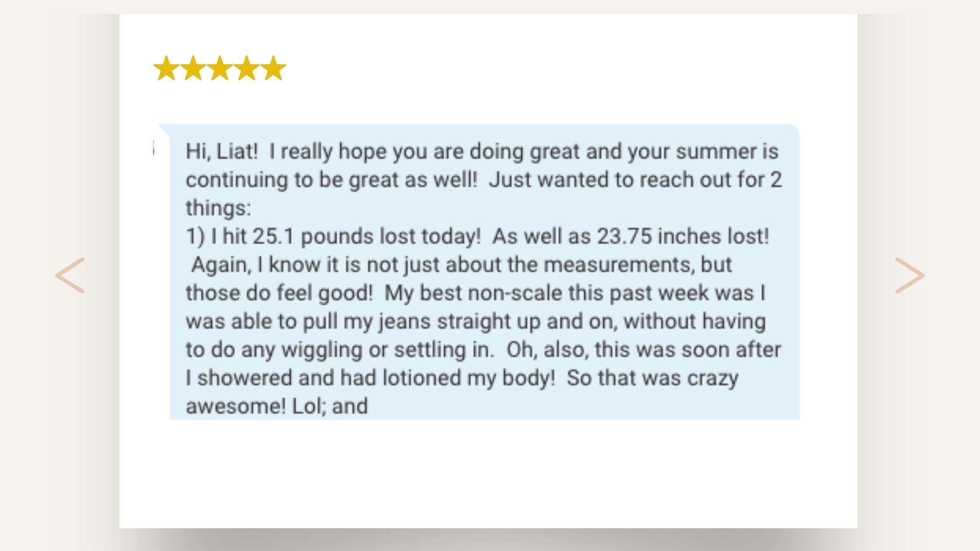Click the "25.1 pounds lost" text
Viewport: 980px width, 551px height.
(x=333, y=237)
